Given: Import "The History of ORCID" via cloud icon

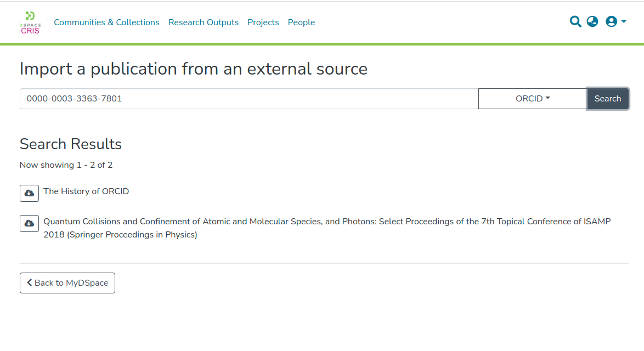Looking at the screenshot, I should click(29, 194).
